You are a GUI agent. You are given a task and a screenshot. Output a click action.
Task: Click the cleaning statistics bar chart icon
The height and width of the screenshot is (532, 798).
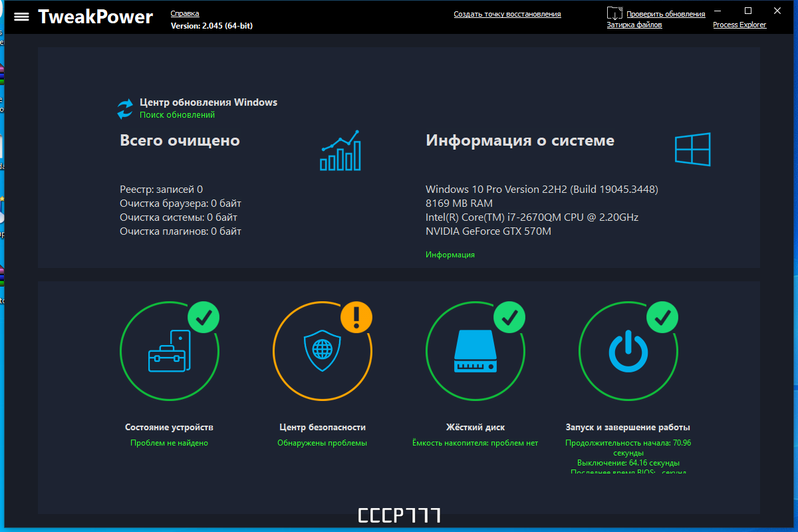[x=340, y=150]
